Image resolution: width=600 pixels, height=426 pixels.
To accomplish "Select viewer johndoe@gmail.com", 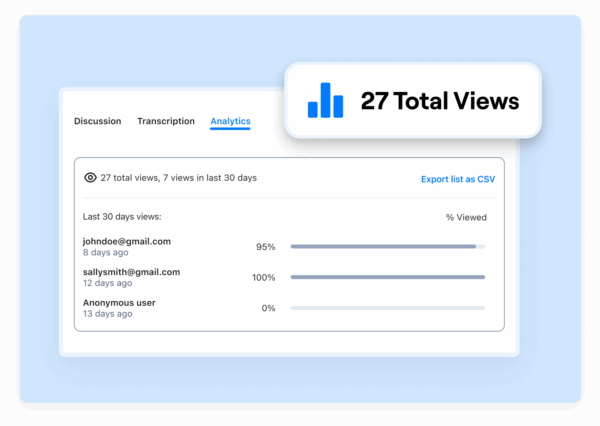I will (127, 241).
